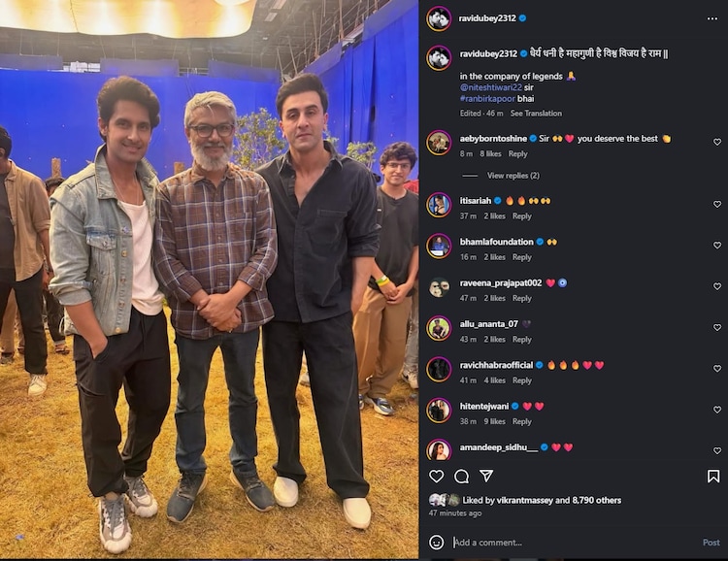The height and width of the screenshot is (561, 728).
Task: Like the post with the heart icon
Action: 436,476
